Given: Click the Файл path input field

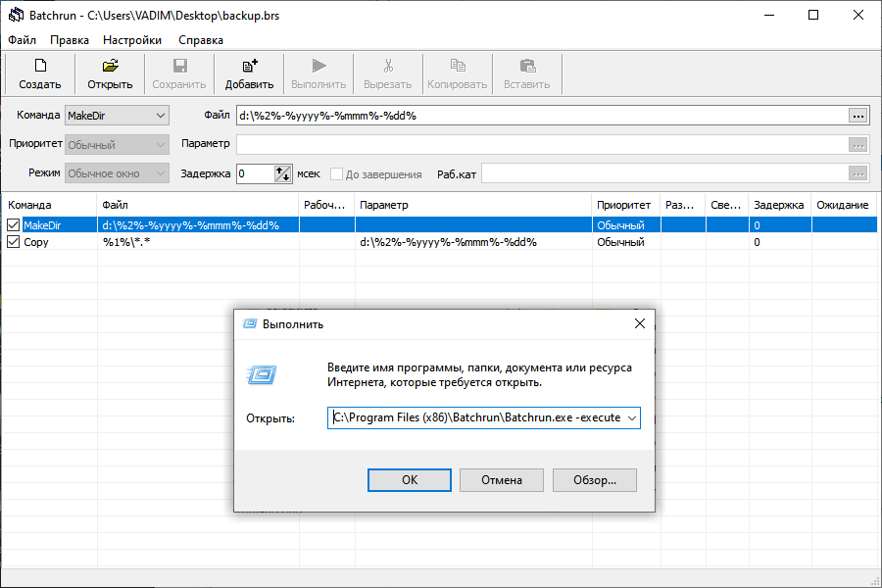Looking at the screenshot, I should 542,116.
